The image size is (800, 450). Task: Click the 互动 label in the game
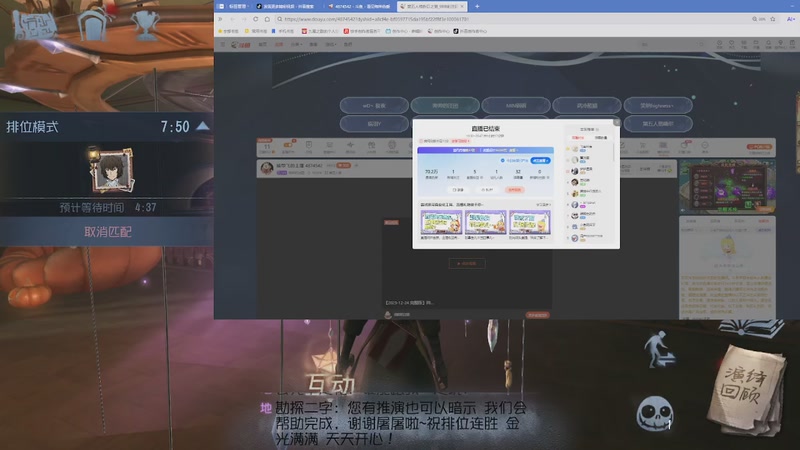(330, 384)
